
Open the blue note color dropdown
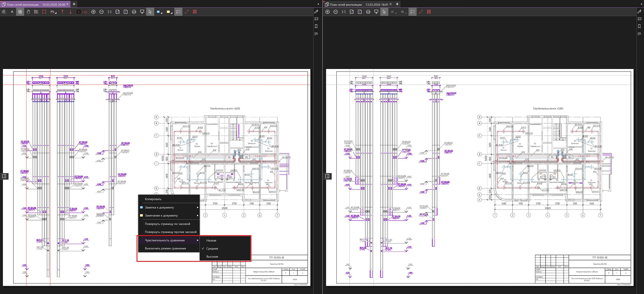pos(162,13)
